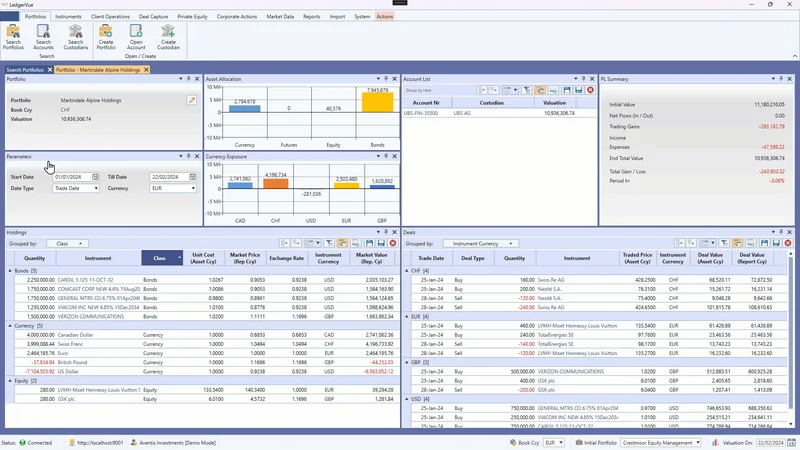Pin the PL Summary panel
The image size is (800, 450).
pyautogui.click(x=781, y=79)
